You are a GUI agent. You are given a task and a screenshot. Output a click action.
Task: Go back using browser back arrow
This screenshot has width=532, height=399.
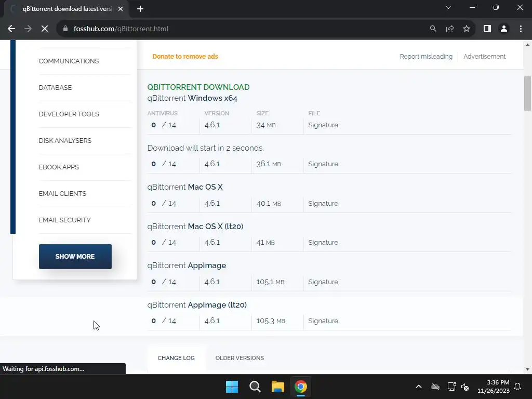[x=11, y=29]
